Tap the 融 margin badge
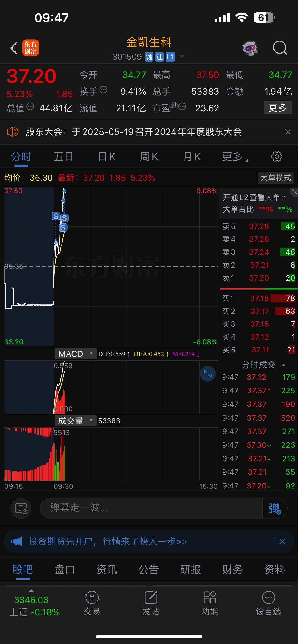Image resolution: width=298 pixels, height=644 pixels. click(x=149, y=57)
